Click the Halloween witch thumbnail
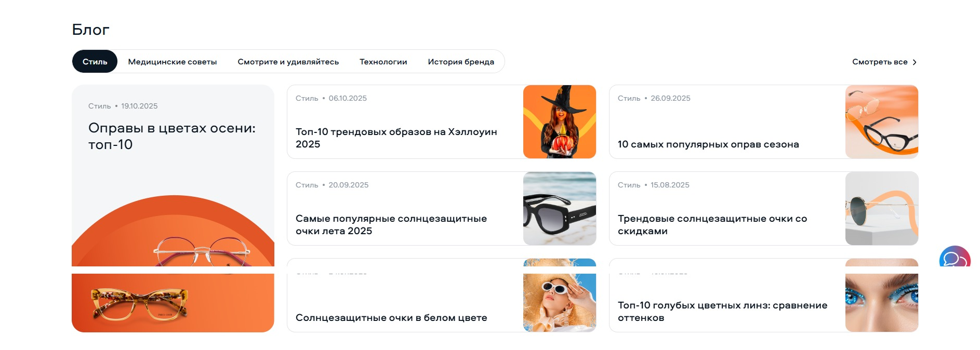This screenshot has height=350, width=980. (x=560, y=122)
